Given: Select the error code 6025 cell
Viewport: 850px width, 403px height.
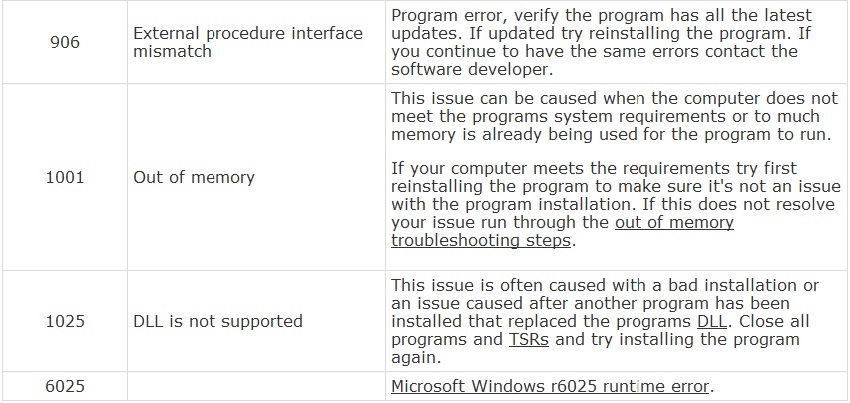Looking at the screenshot, I should [x=65, y=386].
